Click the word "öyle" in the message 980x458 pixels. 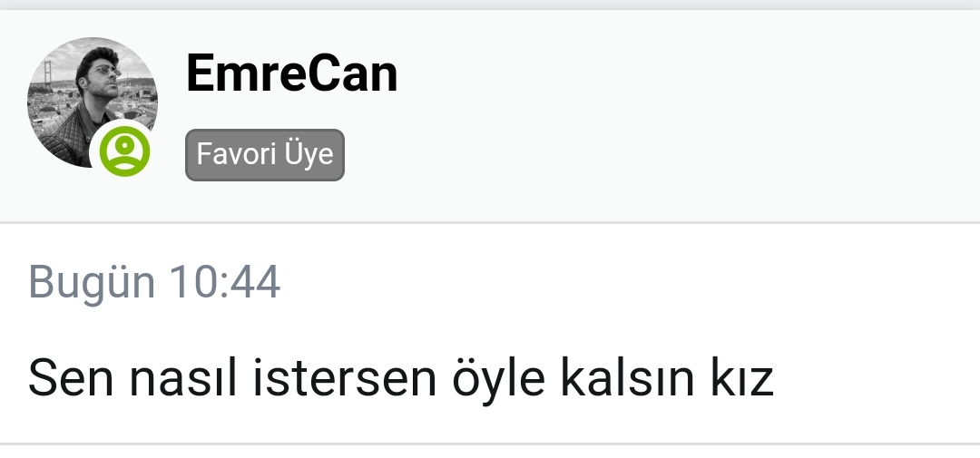tap(498, 379)
